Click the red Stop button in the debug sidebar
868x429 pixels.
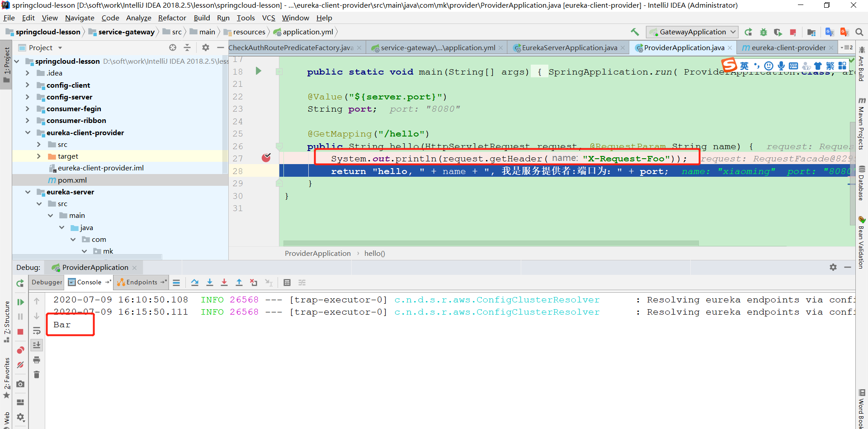pyautogui.click(x=20, y=332)
